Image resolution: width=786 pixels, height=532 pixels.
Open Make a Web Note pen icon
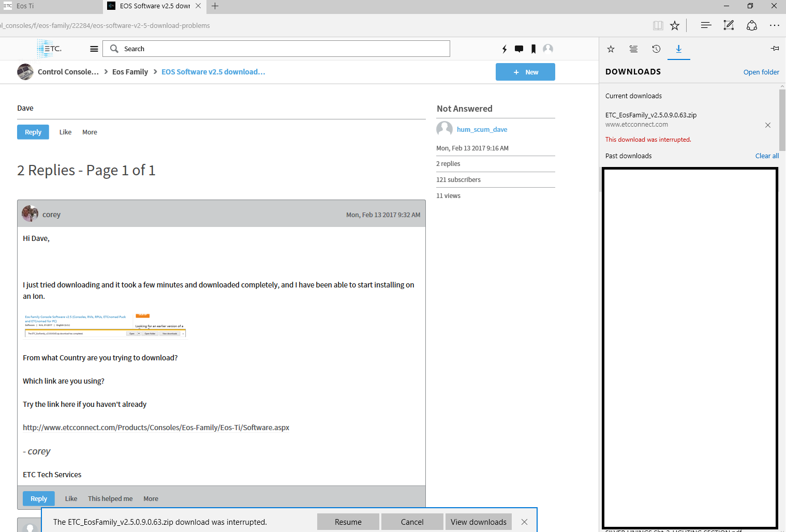(729, 25)
